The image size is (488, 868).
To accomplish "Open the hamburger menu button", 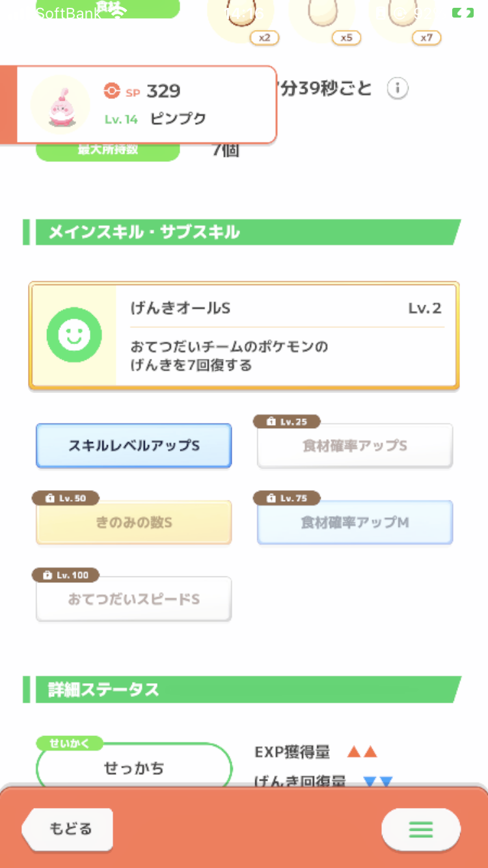I will tap(421, 829).
